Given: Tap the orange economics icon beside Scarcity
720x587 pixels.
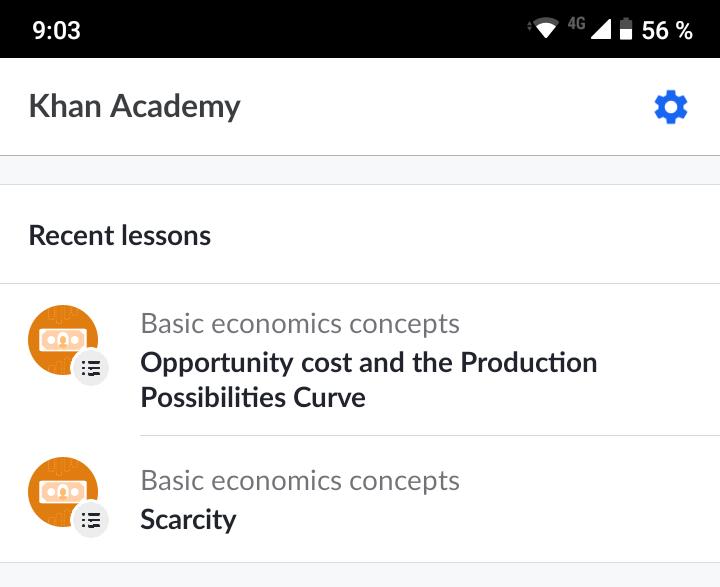Looking at the screenshot, I should 61,491.
